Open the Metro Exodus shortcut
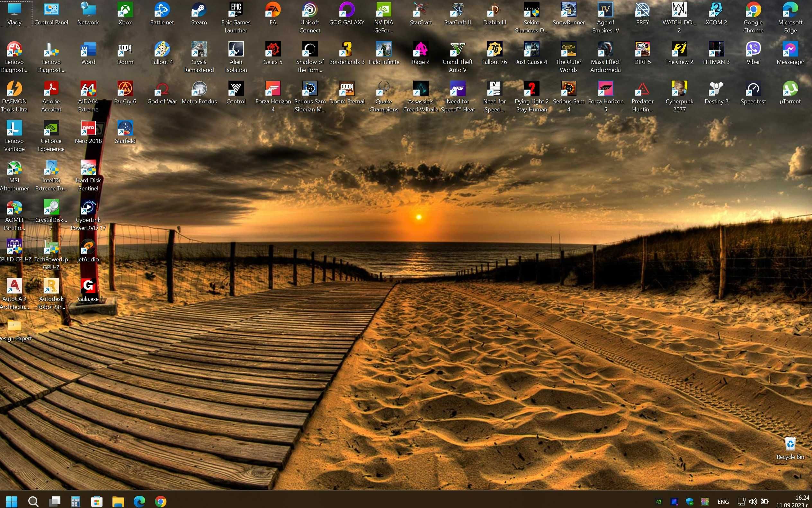Image resolution: width=812 pixels, height=508 pixels. point(199,93)
